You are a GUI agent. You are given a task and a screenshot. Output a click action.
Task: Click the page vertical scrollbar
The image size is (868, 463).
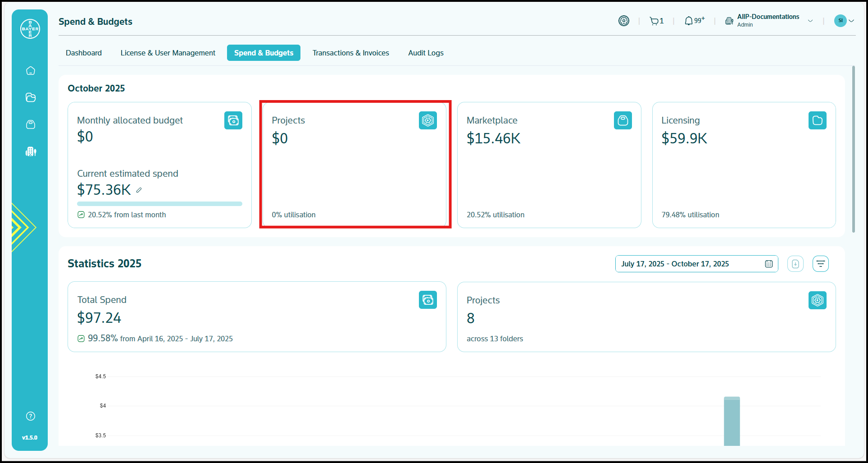point(853,149)
